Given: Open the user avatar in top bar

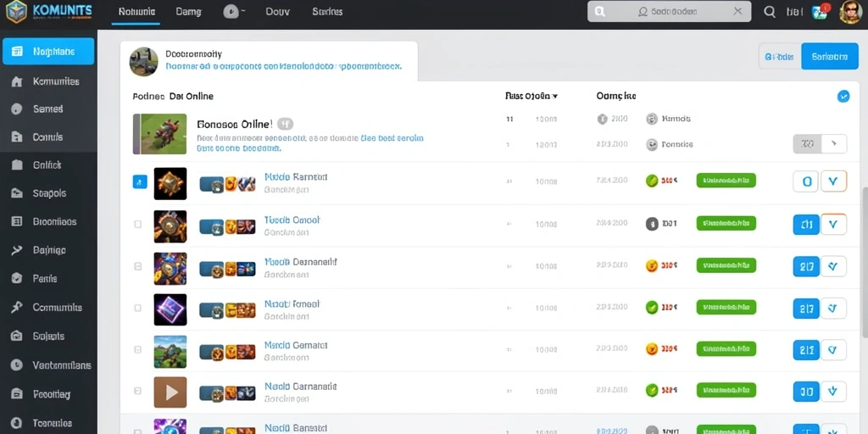Looking at the screenshot, I should click(x=850, y=12).
